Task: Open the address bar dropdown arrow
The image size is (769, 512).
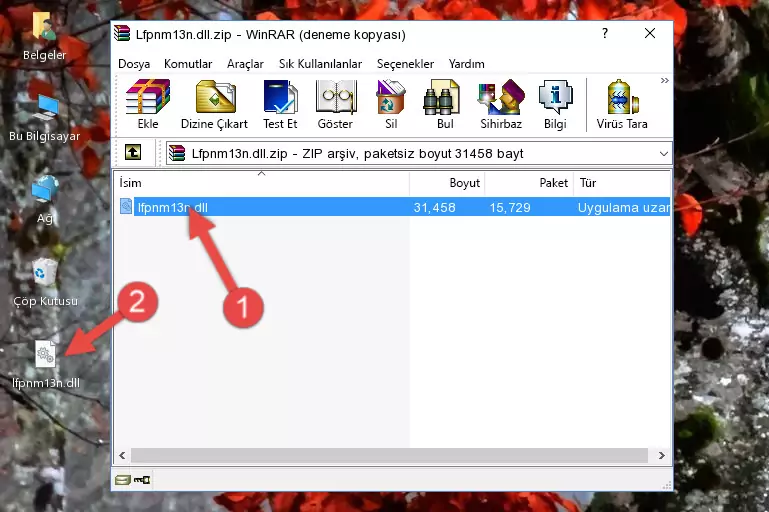Action: tap(664, 154)
